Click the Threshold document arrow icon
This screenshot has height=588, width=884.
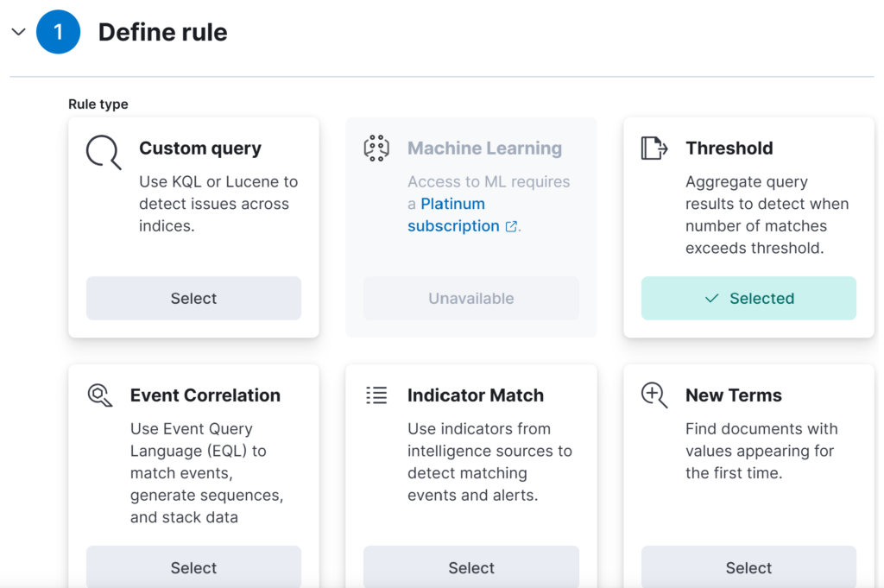coord(654,149)
